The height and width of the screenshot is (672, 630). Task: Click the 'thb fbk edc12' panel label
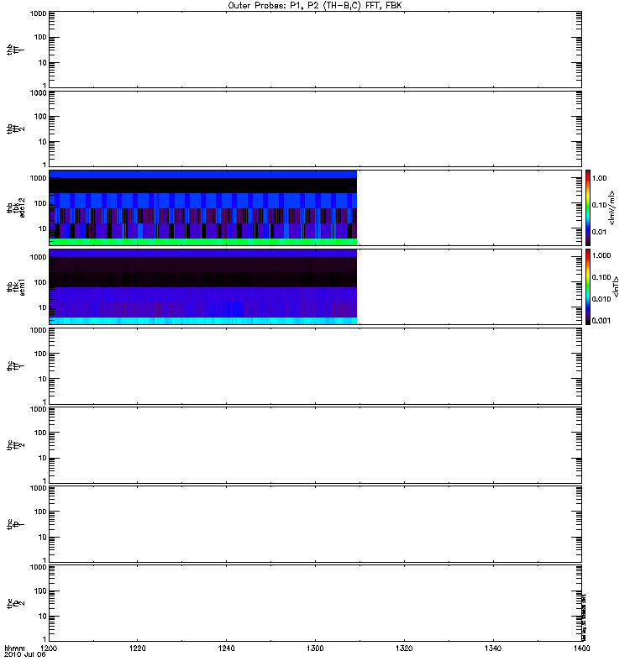[x=16, y=207]
